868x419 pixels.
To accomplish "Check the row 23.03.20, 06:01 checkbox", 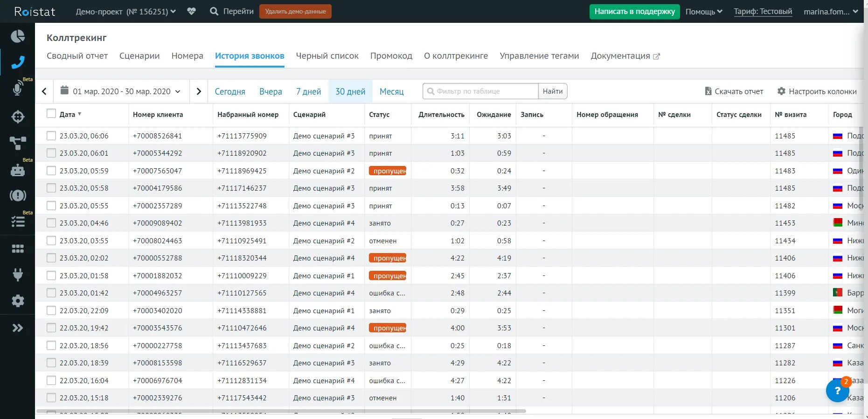I will 51,153.
